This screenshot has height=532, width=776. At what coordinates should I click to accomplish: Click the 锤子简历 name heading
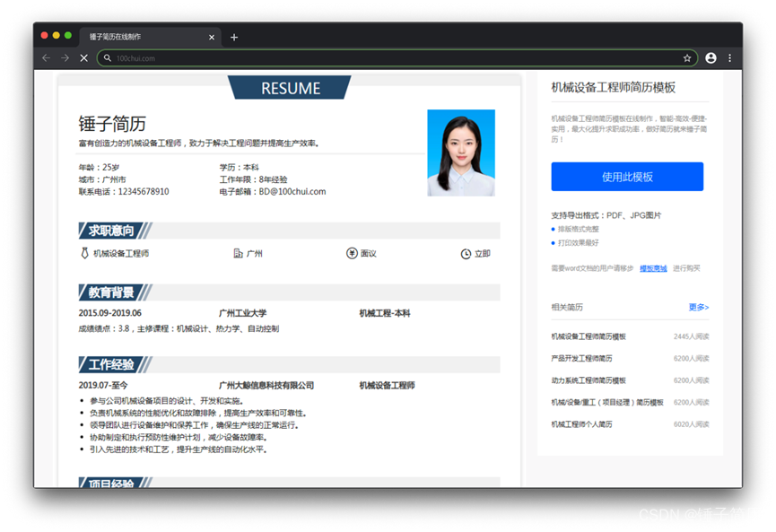click(x=112, y=124)
